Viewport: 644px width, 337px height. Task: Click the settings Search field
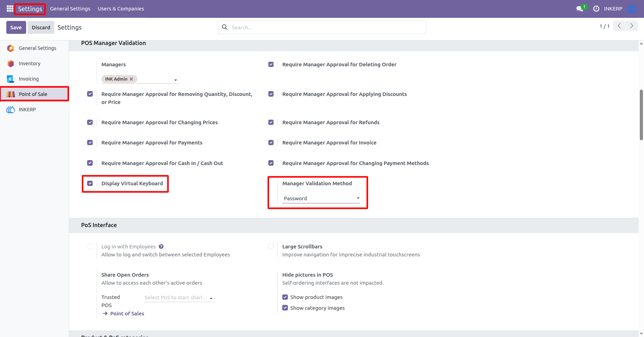pos(322,27)
